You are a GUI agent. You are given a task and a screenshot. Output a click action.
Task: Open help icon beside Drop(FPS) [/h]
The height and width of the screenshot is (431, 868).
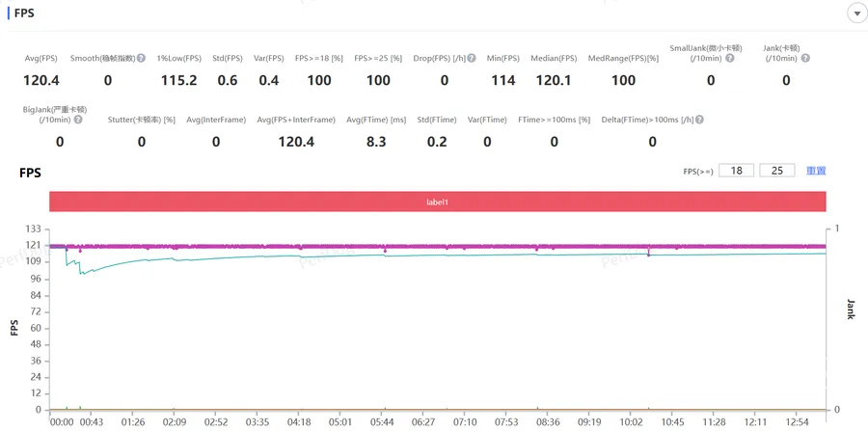pos(471,58)
